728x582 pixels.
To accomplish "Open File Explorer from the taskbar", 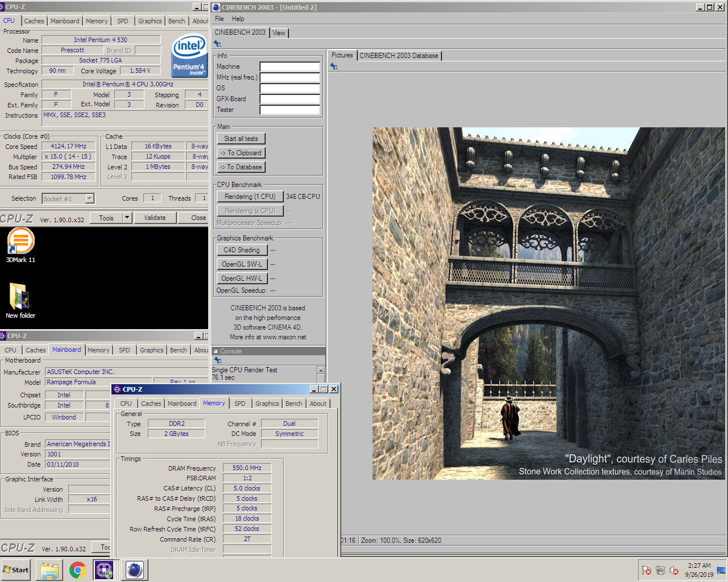I will coord(49,569).
